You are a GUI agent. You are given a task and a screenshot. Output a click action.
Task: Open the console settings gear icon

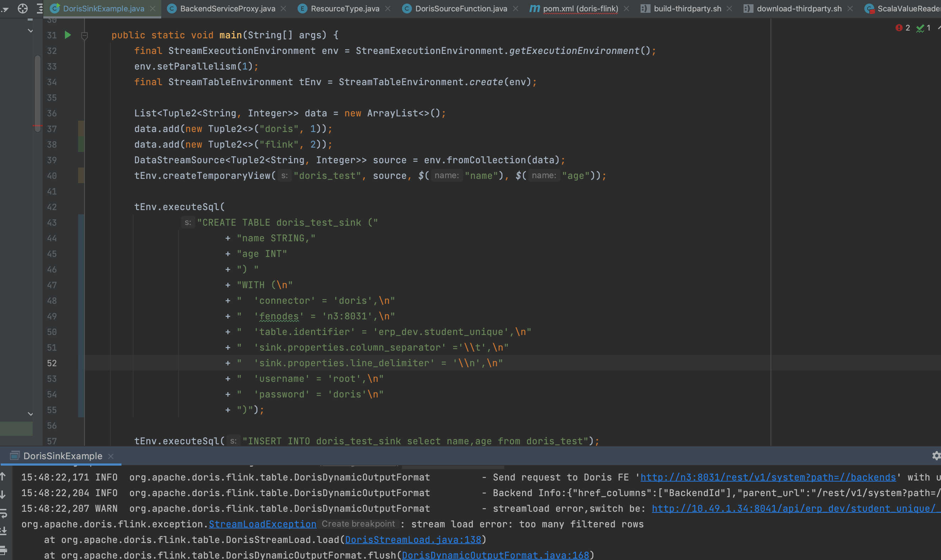pos(936,456)
